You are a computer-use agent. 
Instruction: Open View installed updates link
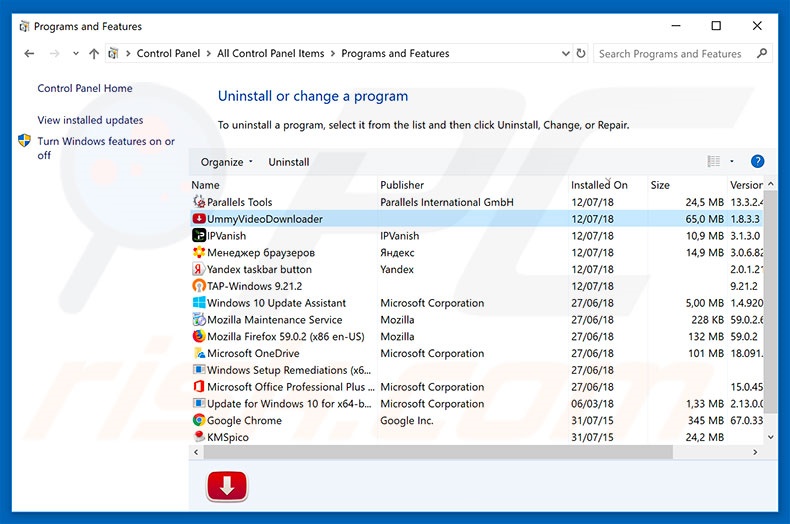pos(90,120)
